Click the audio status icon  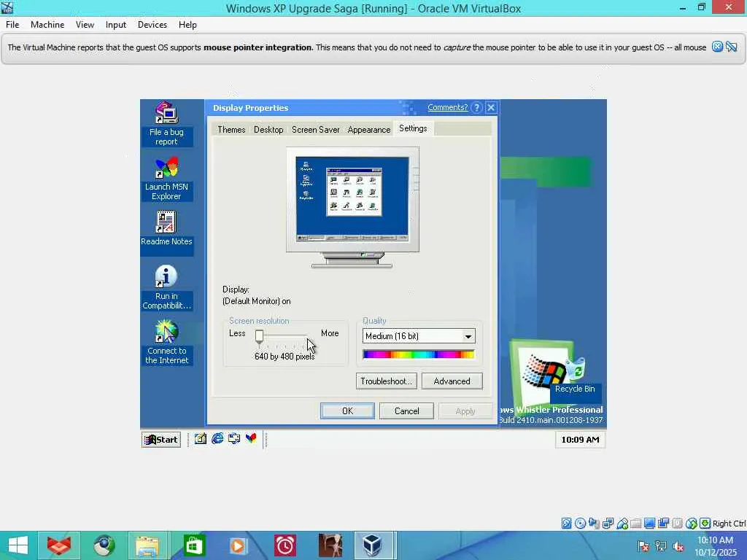pyautogui.click(x=594, y=524)
